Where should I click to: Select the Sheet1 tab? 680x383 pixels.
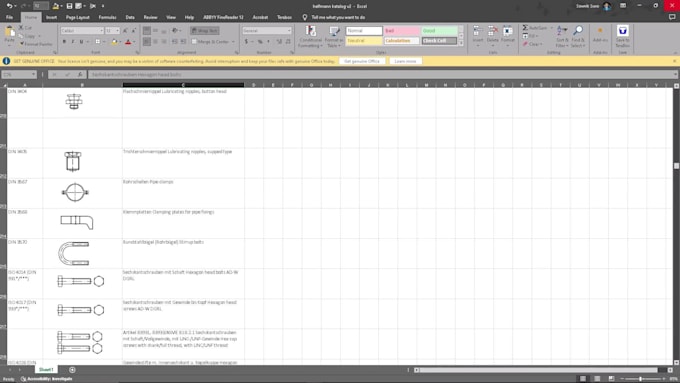pyautogui.click(x=46, y=370)
